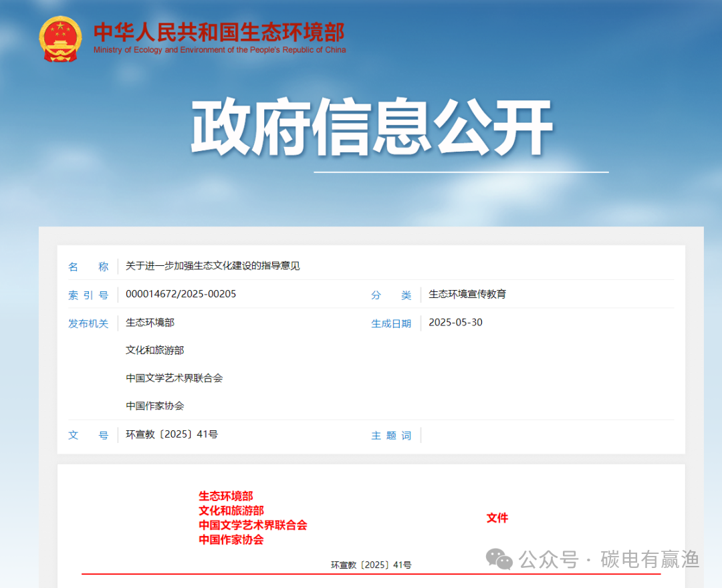Viewport: 722px width, 588px height.
Task: Toggle the 分类 field selection
Action: coord(392,294)
